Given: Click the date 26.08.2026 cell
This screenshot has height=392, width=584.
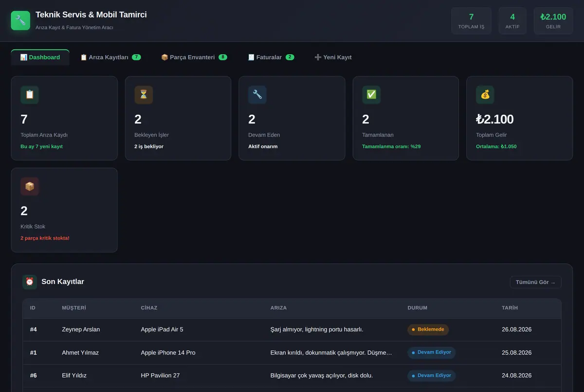Looking at the screenshot, I should pos(516,330).
